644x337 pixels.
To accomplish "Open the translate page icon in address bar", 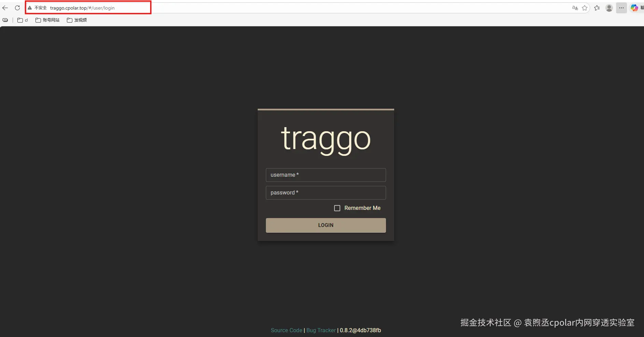I will click(575, 8).
